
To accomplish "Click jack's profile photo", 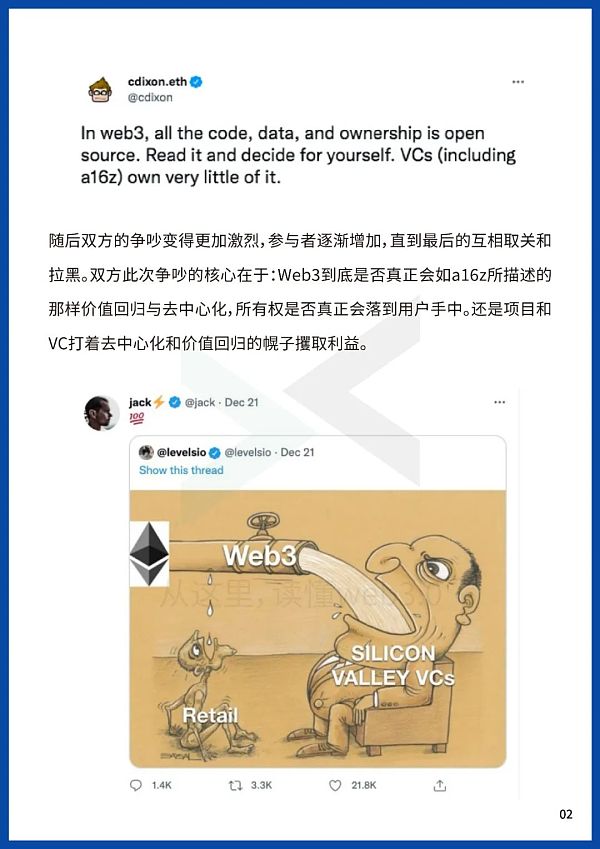I will [x=101, y=413].
